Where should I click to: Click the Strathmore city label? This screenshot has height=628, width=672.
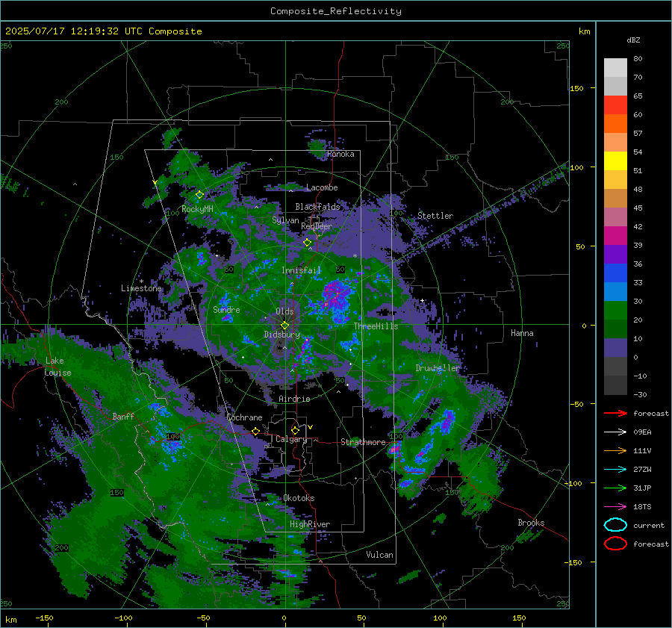[x=363, y=442]
